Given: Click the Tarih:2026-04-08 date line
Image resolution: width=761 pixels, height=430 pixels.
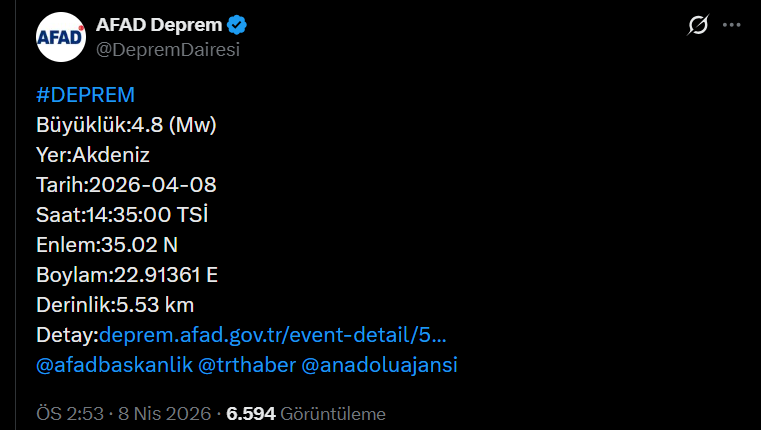Looking at the screenshot, I should [x=126, y=185].
